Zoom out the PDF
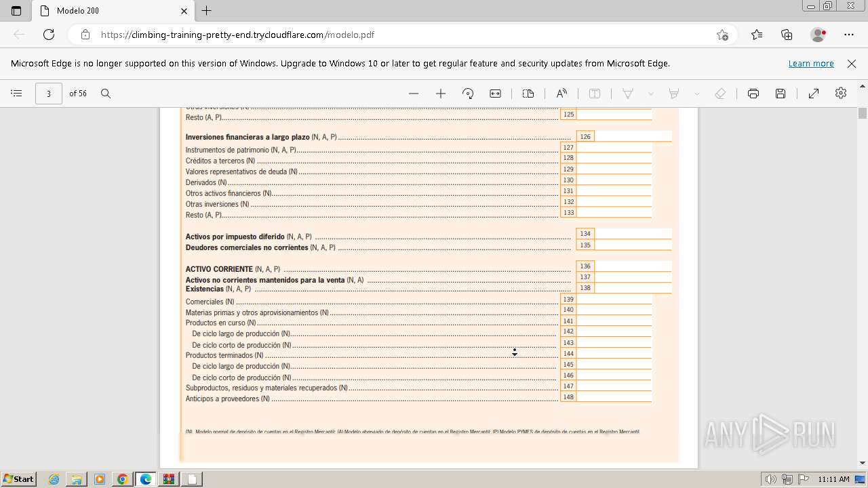This screenshot has height=488, width=868. click(x=414, y=94)
